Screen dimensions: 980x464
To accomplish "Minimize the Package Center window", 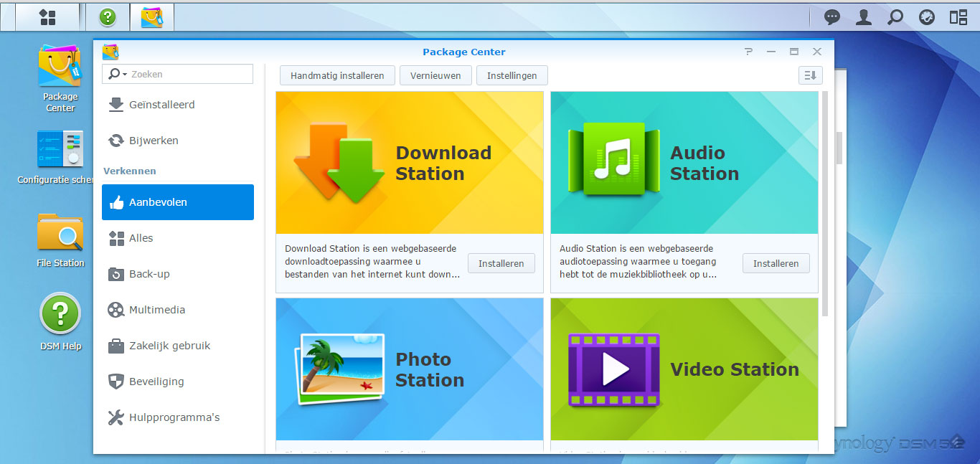I will [771, 52].
